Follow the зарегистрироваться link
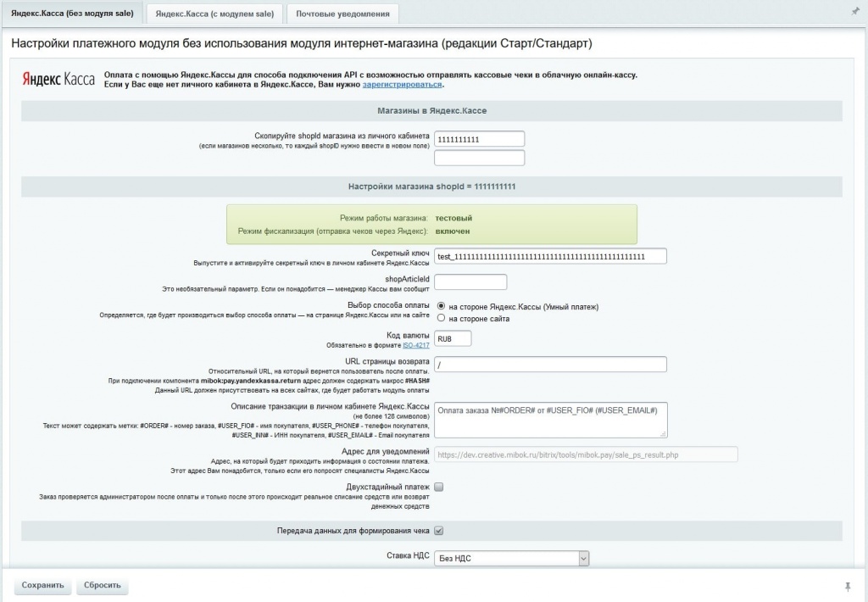The image size is (868, 602). point(402,85)
